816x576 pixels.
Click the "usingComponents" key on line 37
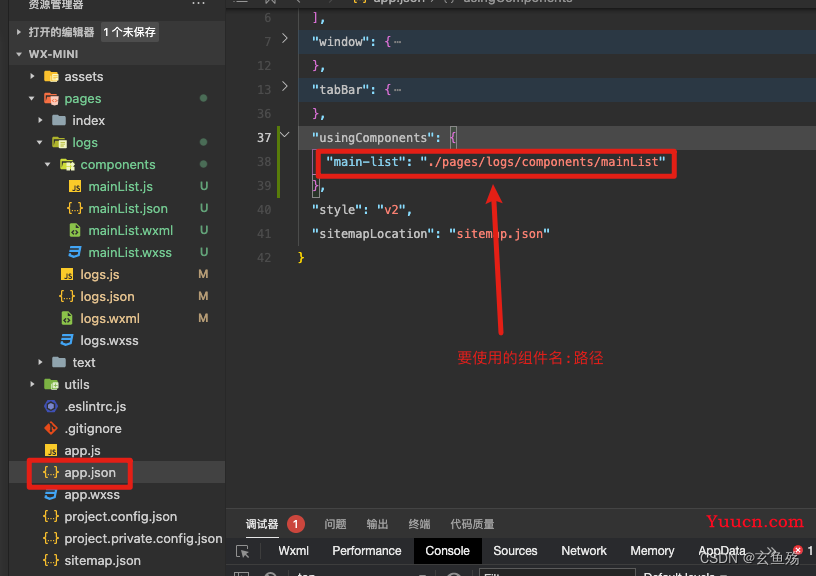(373, 138)
